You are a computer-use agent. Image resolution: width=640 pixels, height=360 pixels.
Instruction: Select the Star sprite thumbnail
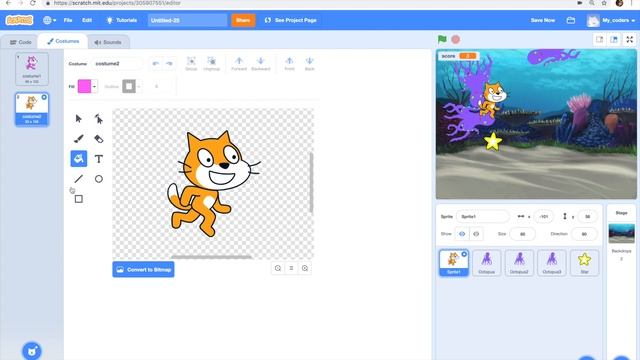584,262
